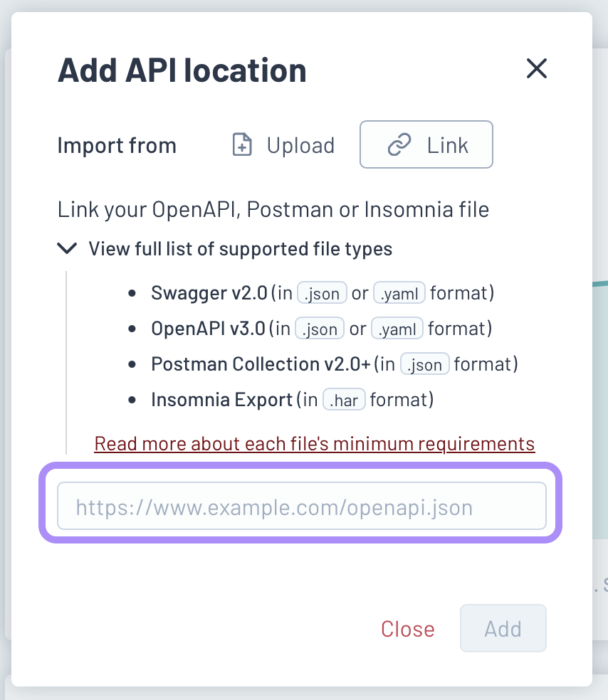
Task: Click the "Import from" label
Action: [x=117, y=146]
